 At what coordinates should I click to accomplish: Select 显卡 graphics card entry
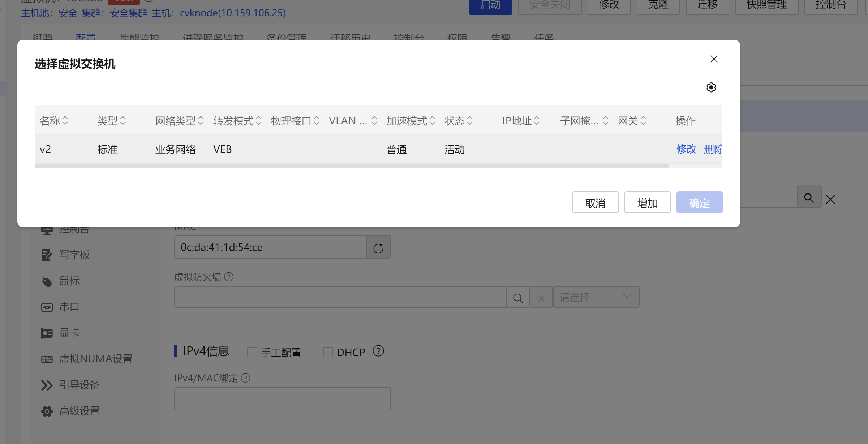(x=69, y=333)
